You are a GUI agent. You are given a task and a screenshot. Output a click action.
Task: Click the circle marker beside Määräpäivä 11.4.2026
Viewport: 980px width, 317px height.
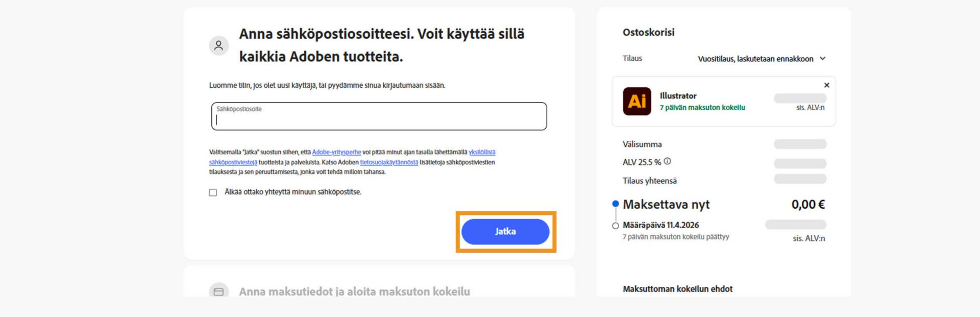(615, 225)
